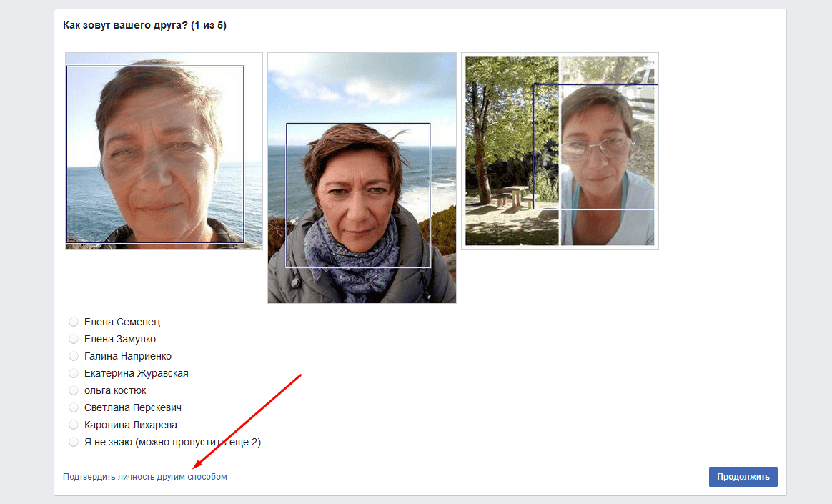Open the close-up selfie photo by the sea
The width and height of the screenshot is (832, 504).
[x=164, y=151]
